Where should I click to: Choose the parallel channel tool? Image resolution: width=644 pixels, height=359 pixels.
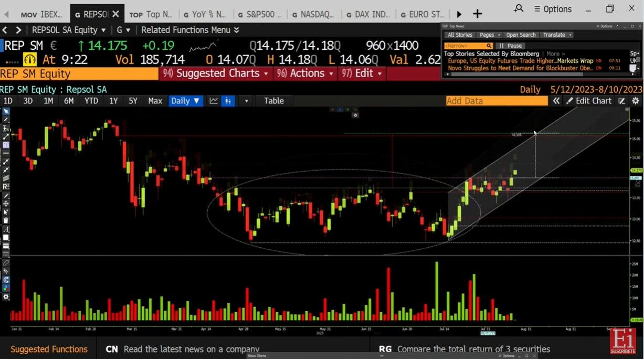pos(6,178)
